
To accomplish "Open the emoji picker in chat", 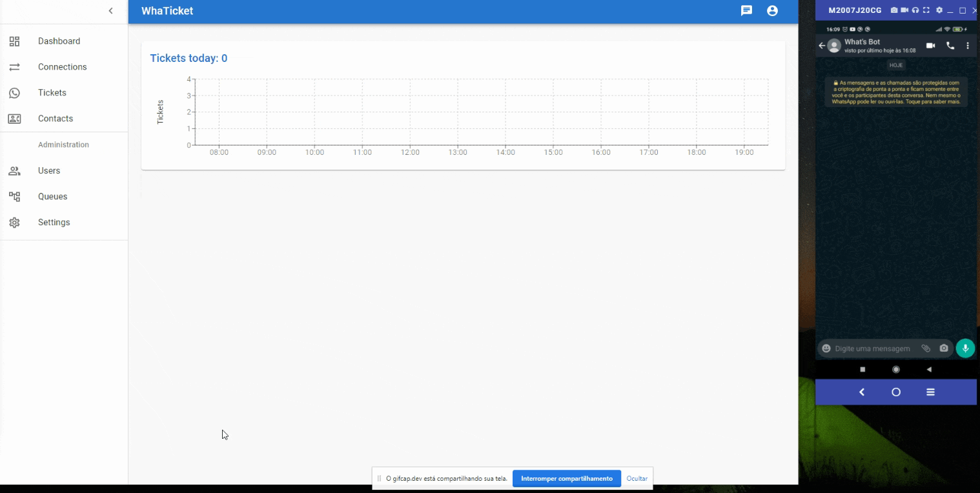I will point(826,348).
